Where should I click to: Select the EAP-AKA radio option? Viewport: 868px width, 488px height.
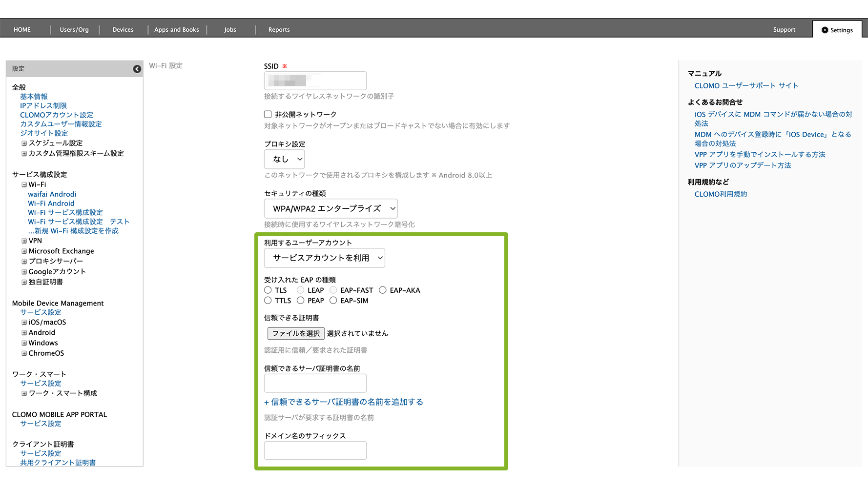[383, 290]
